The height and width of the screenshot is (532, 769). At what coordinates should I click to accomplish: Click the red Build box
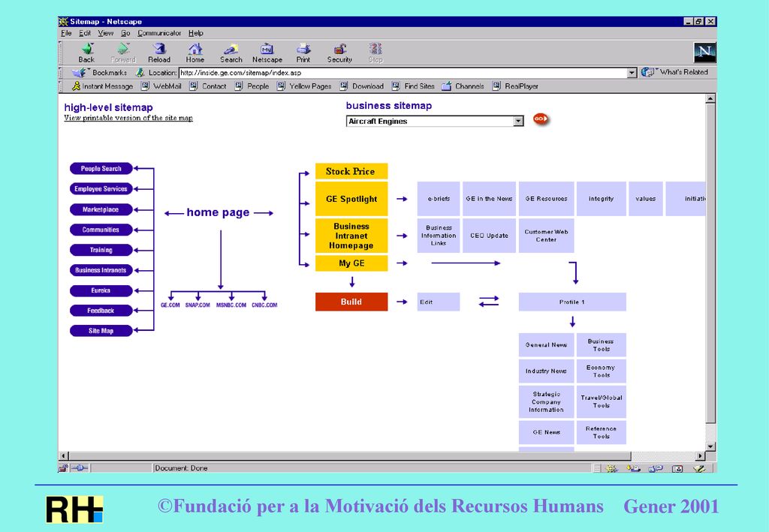coord(351,302)
